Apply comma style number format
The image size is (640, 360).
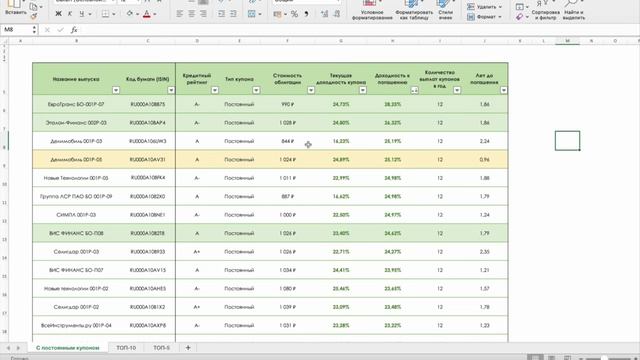click(306, 14)
